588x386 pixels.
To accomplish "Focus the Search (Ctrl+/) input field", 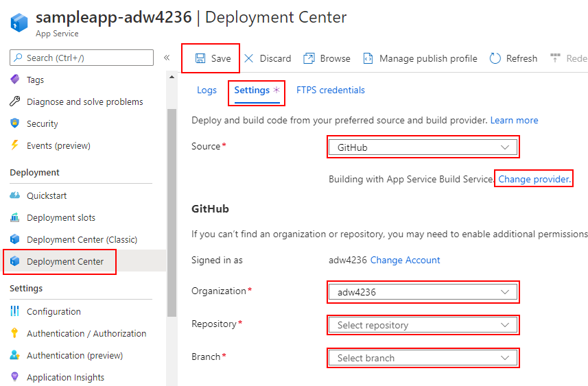I will coord(82,58).
